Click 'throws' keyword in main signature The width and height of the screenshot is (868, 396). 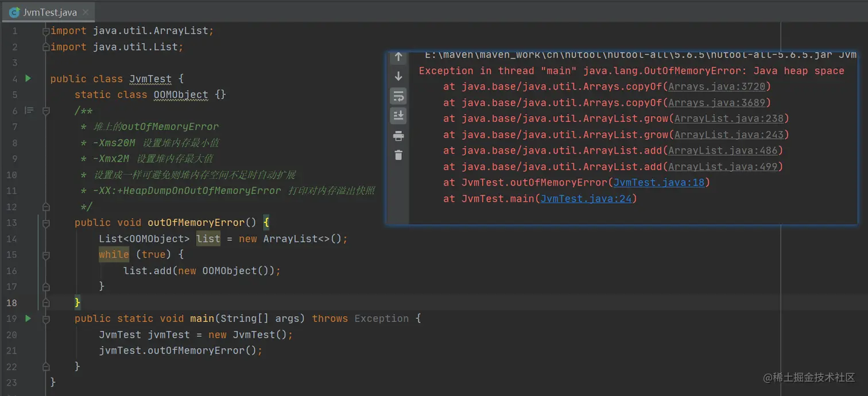[330, 318]
